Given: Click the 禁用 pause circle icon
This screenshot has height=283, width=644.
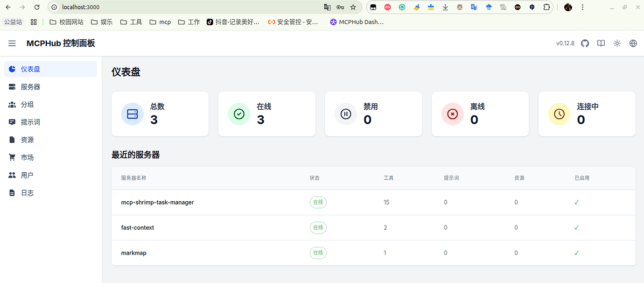Looking at the screenshot, I should pyautogui.click(x=346, y=114).
